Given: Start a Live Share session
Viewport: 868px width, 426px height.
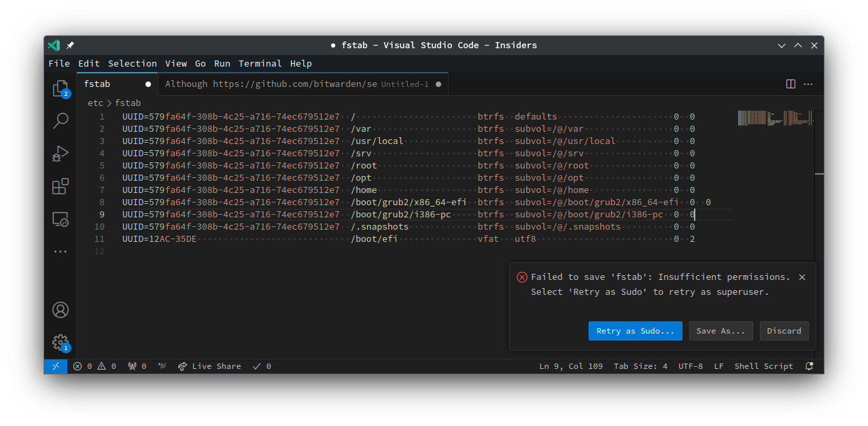Looking at the screenshot, I should click(x=209, y=366).
